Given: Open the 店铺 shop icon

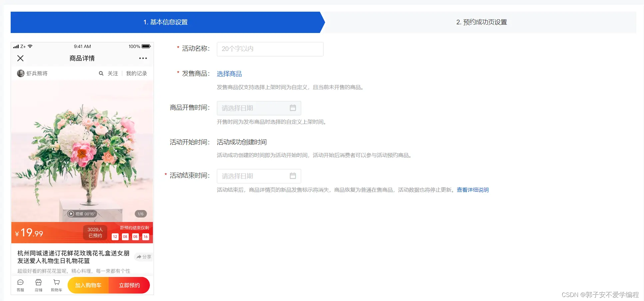Looking at the screenshot, I should click(x=39, y=285).
